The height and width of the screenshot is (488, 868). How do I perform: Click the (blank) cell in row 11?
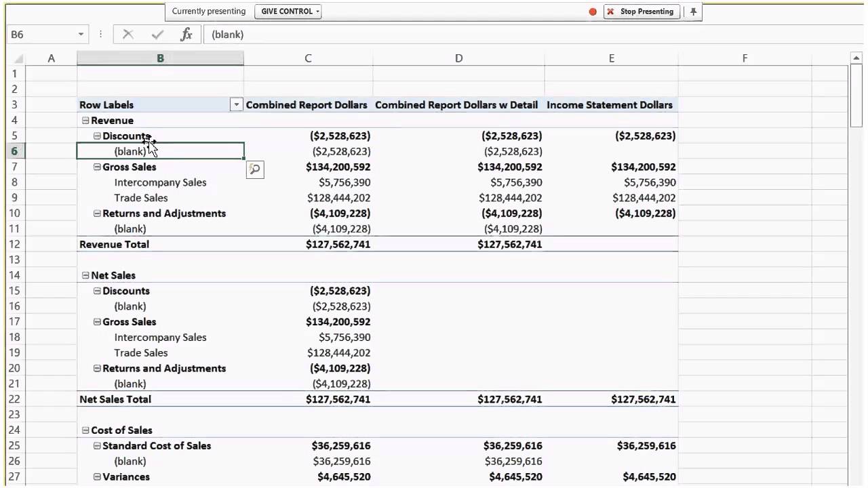point(130,229)
